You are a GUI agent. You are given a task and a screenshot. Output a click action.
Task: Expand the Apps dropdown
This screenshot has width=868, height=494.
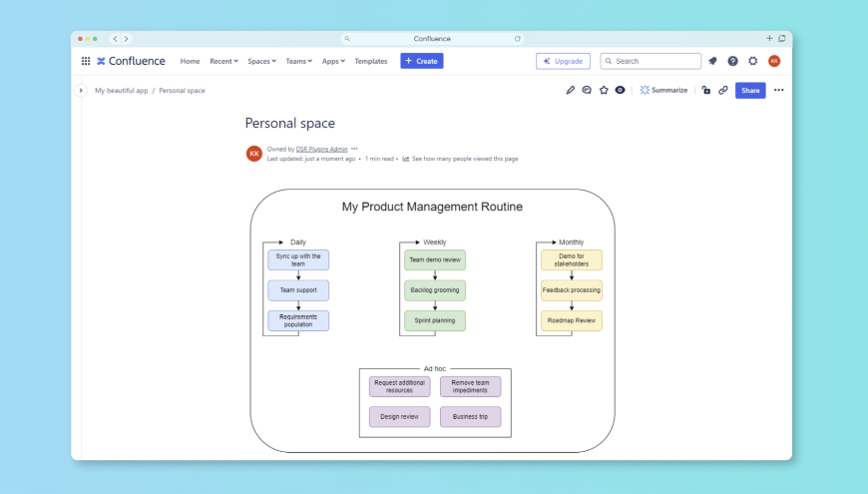tap(333, 61)
